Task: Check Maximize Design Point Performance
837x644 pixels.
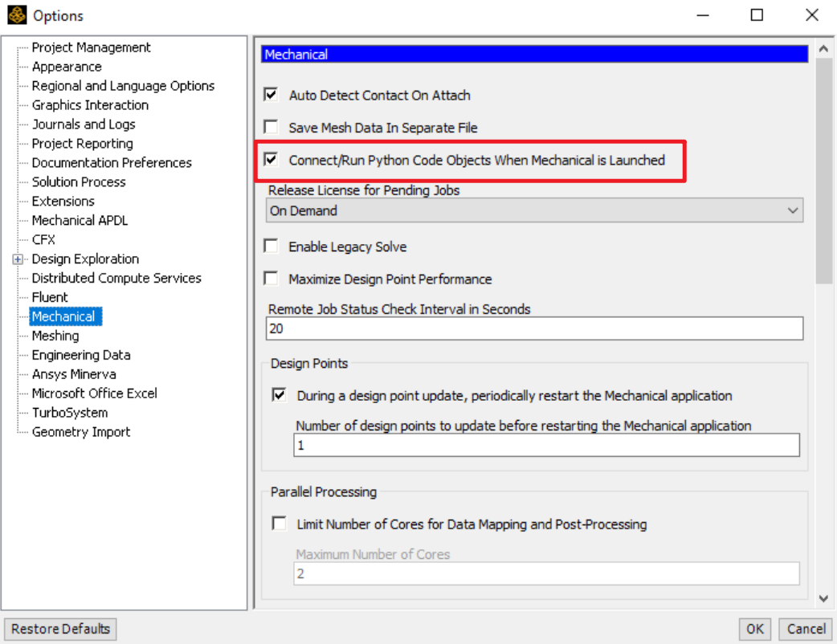Action: point(272,279)
